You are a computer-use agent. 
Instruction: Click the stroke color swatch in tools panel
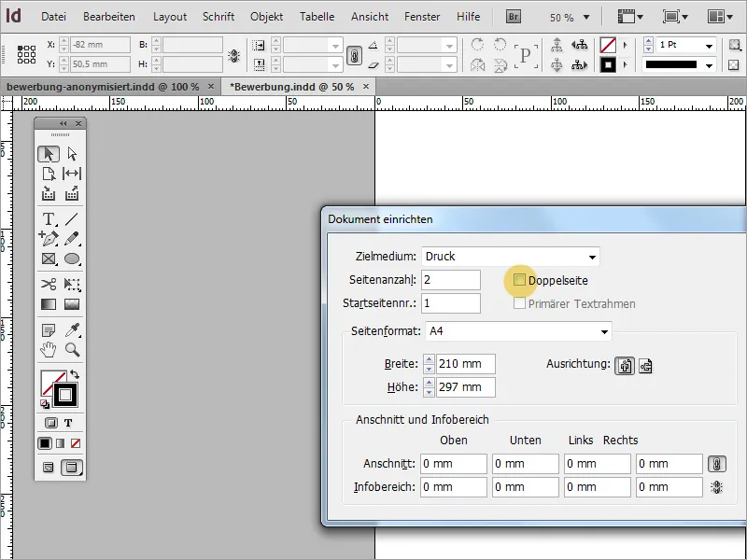[x=65, y=395]
